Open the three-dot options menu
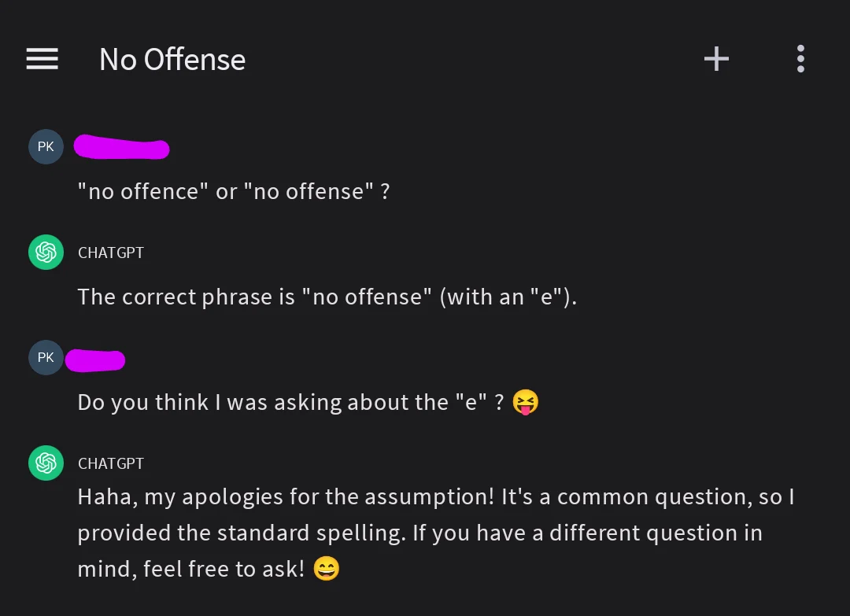The image size is (850, 616). coord(800,58)
